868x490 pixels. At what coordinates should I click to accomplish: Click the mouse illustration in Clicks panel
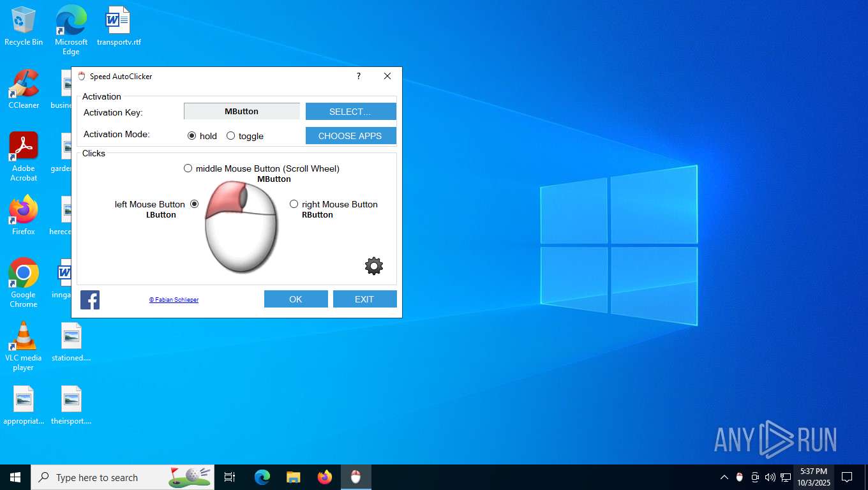pos(241,226)
